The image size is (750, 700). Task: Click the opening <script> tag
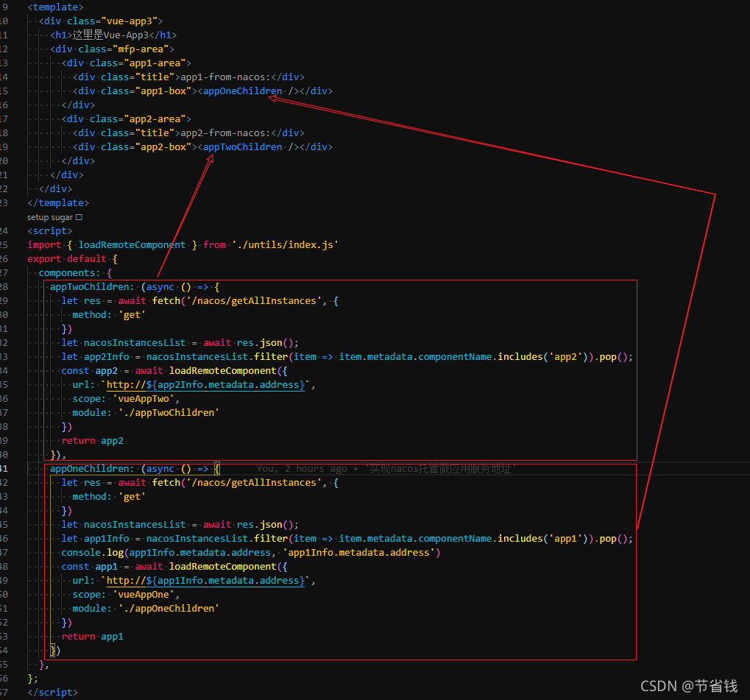tap(50, 230)
